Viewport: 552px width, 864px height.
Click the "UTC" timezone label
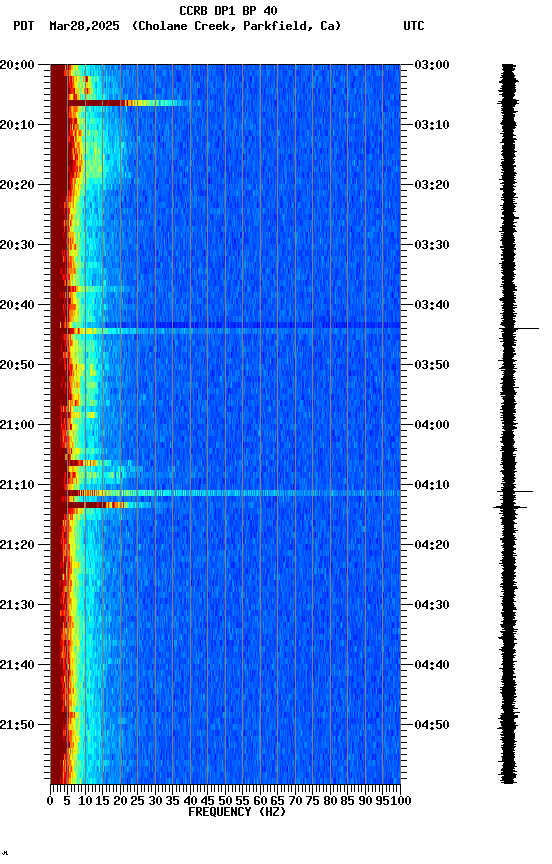click(414, 26)
